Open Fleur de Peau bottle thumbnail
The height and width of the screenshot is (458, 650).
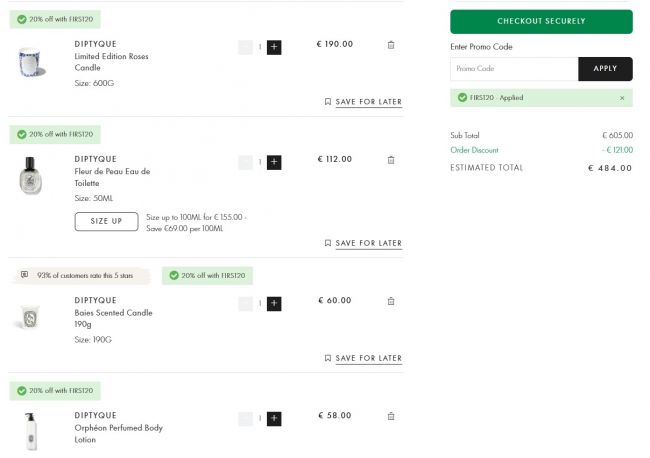click(x=32, y=177)
